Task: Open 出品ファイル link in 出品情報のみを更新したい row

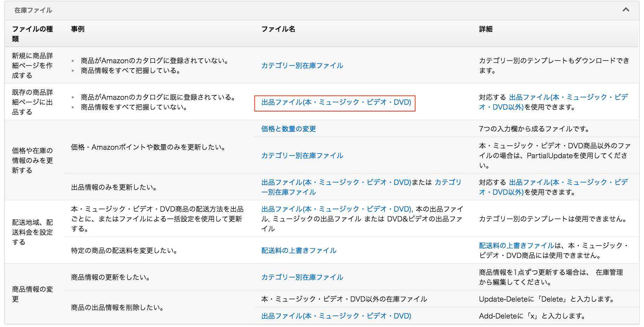Action: pos(336,182)
